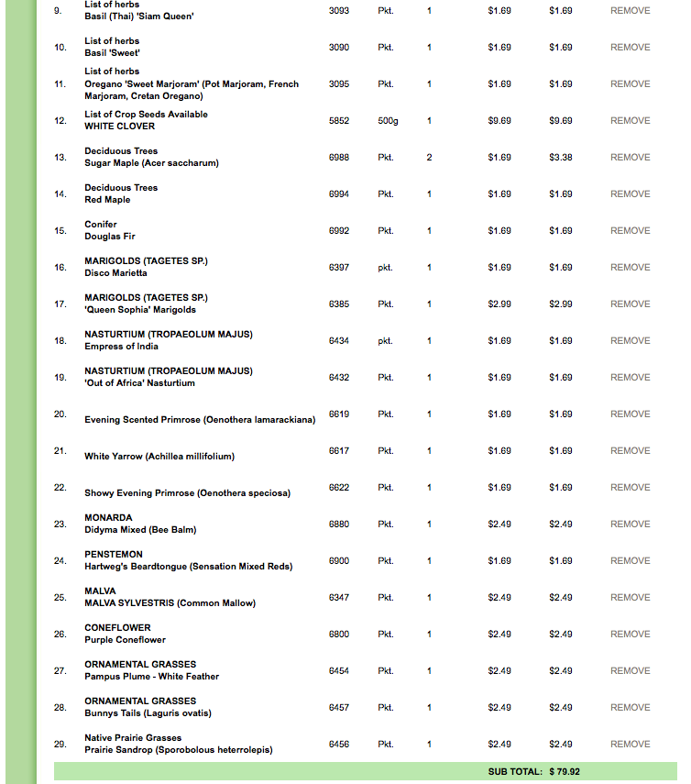Remove 'Out of Africa' Nasturtium

pos(630,378)
